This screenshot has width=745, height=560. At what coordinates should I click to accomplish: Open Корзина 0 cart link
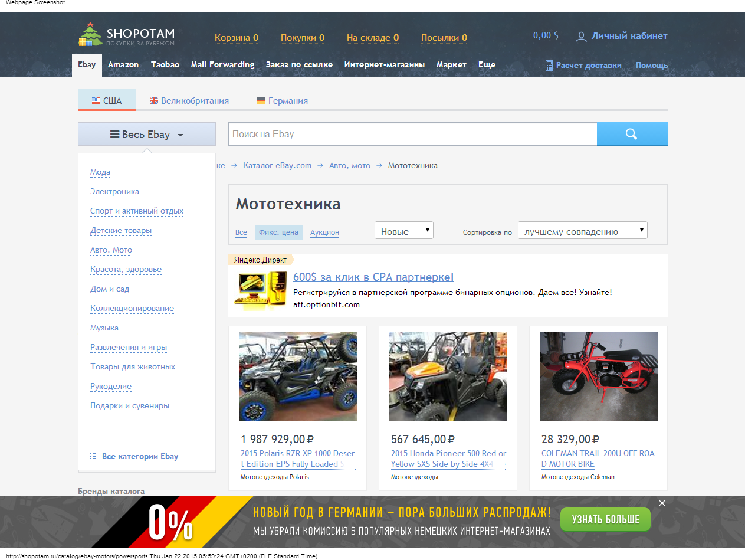(237, 38)
